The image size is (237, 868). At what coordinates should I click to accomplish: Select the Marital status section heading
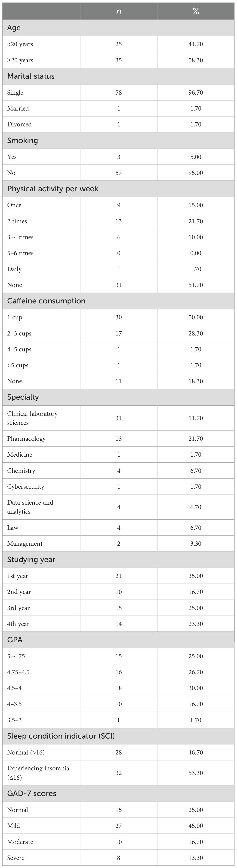(31, 76)
